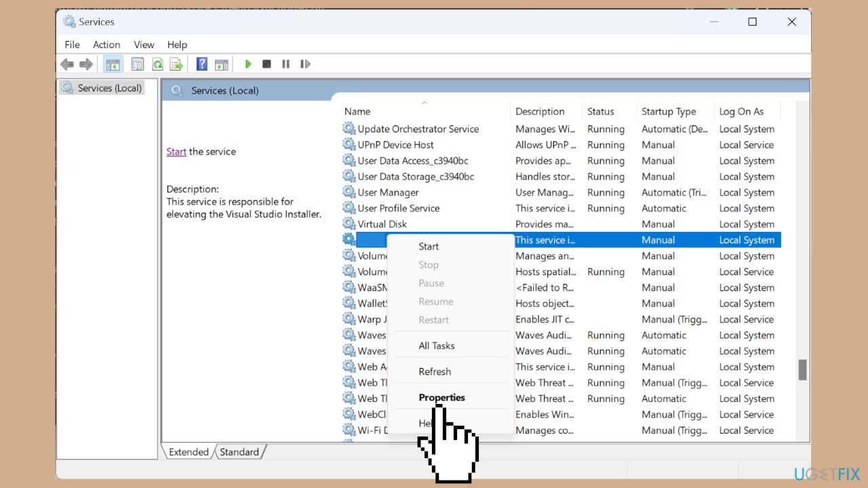Select User Data Storage_c3940bc service

[x=561, y=176]
